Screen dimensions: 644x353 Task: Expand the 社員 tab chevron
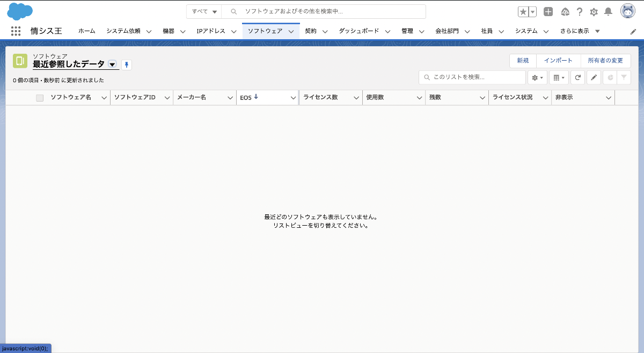pos(501,32)
